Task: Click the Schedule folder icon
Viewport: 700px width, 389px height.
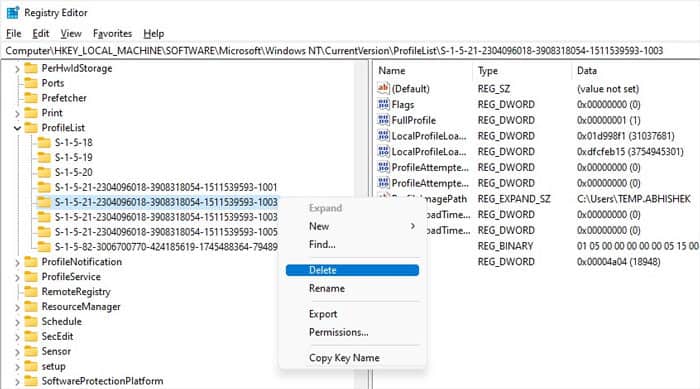Action: pyautogui.click(x=31, y=322)
